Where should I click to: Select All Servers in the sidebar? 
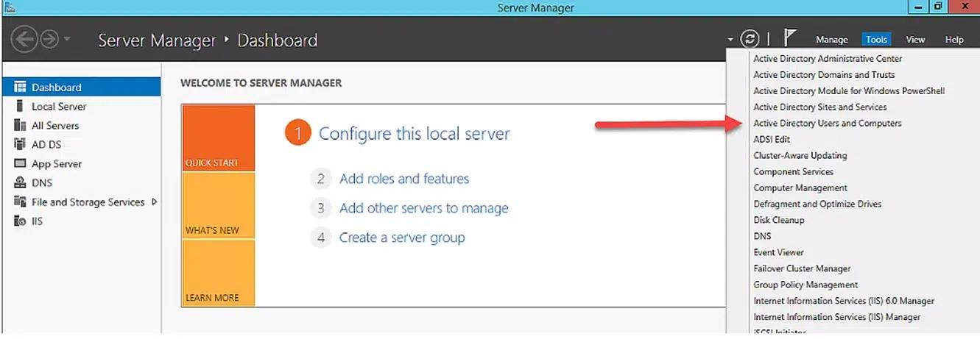81,125
